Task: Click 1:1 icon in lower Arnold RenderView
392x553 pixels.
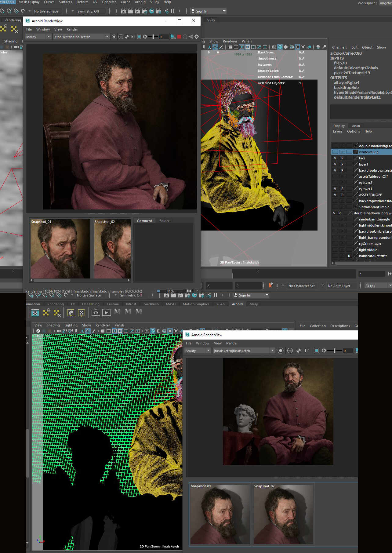Action: (x=307, y=351)
